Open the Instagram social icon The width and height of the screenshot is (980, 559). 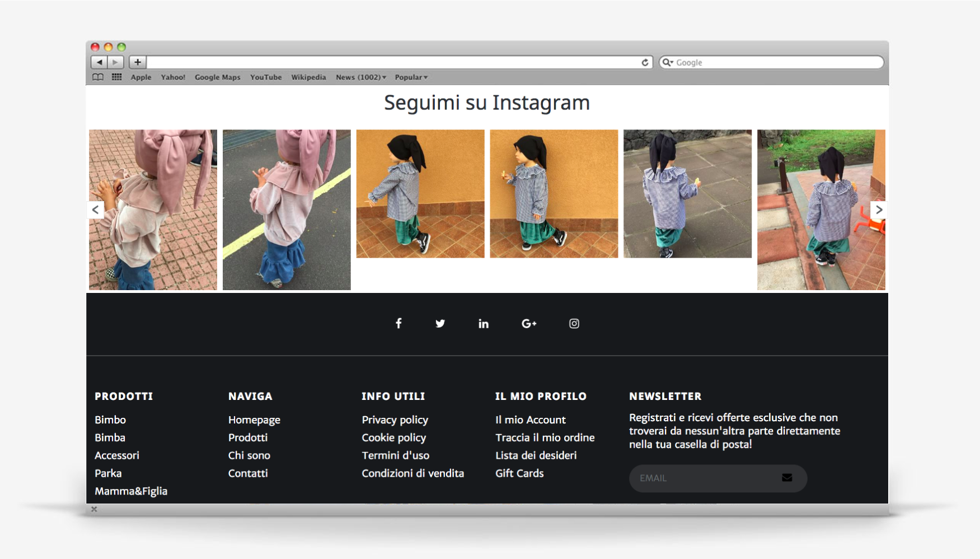click(x=574, y=323)
